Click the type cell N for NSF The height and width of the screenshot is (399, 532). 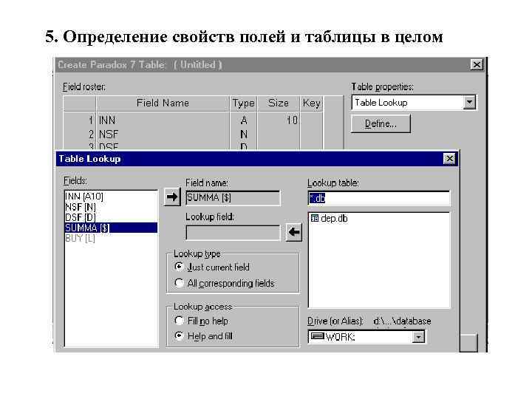(244, 134)
